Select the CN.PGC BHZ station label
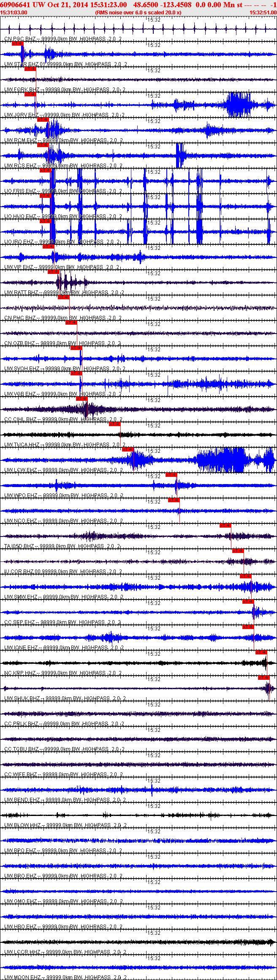Screen dimensions: 277x980 20,39
